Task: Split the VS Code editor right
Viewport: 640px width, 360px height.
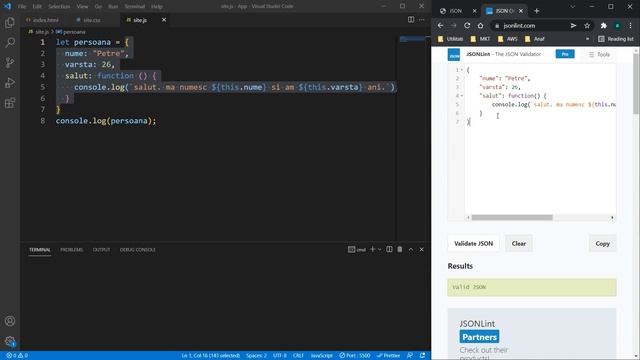Action: point(411,20)
